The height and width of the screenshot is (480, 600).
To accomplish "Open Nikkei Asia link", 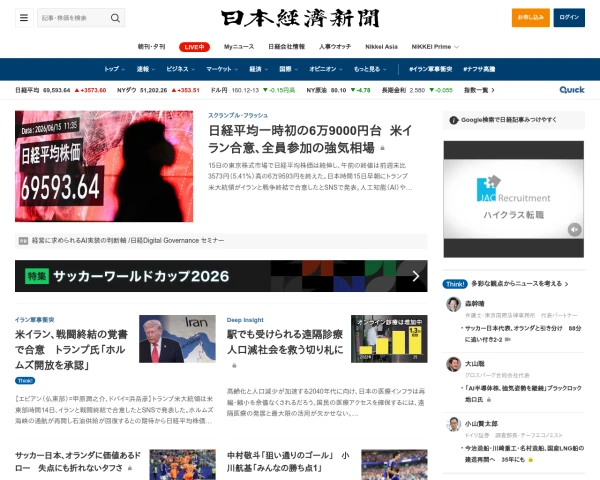I will [381, 47].
